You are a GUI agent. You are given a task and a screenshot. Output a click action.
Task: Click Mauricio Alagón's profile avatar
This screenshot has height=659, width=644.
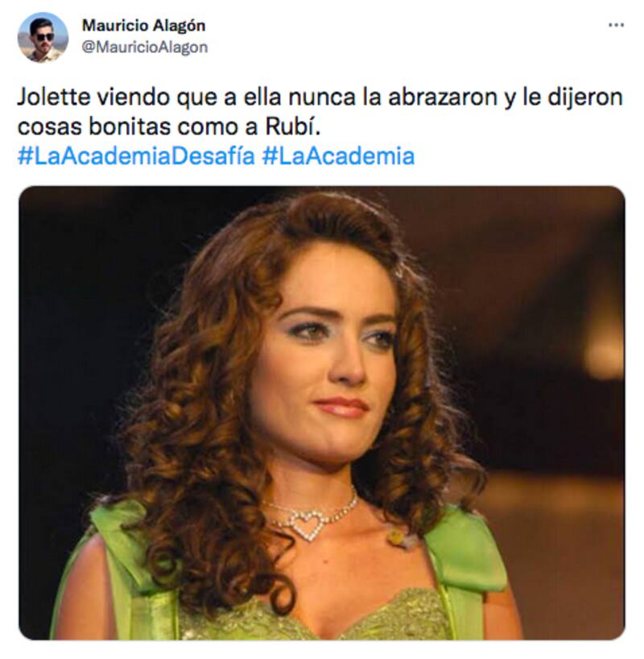pos(43,37)
